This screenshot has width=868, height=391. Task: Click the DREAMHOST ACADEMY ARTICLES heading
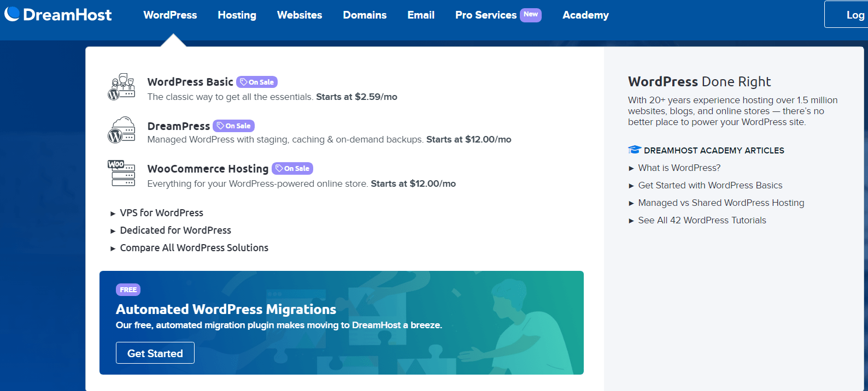714,150
